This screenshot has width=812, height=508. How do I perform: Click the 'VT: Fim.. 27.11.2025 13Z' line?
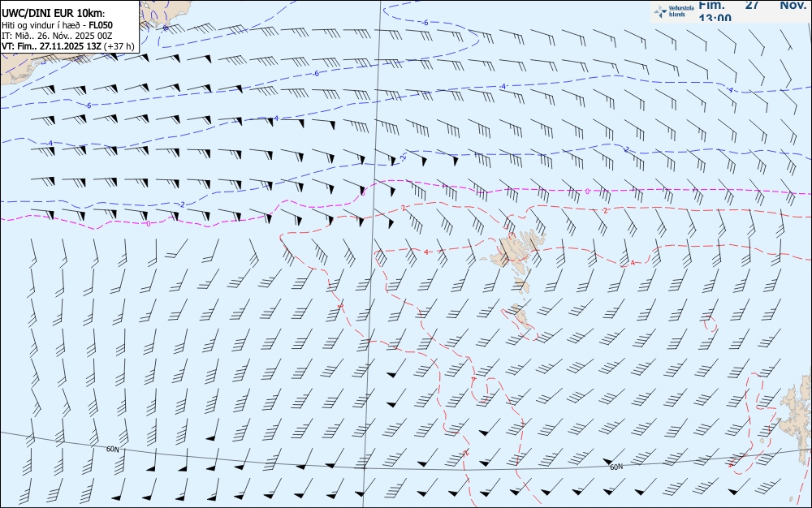pos(51,46)
